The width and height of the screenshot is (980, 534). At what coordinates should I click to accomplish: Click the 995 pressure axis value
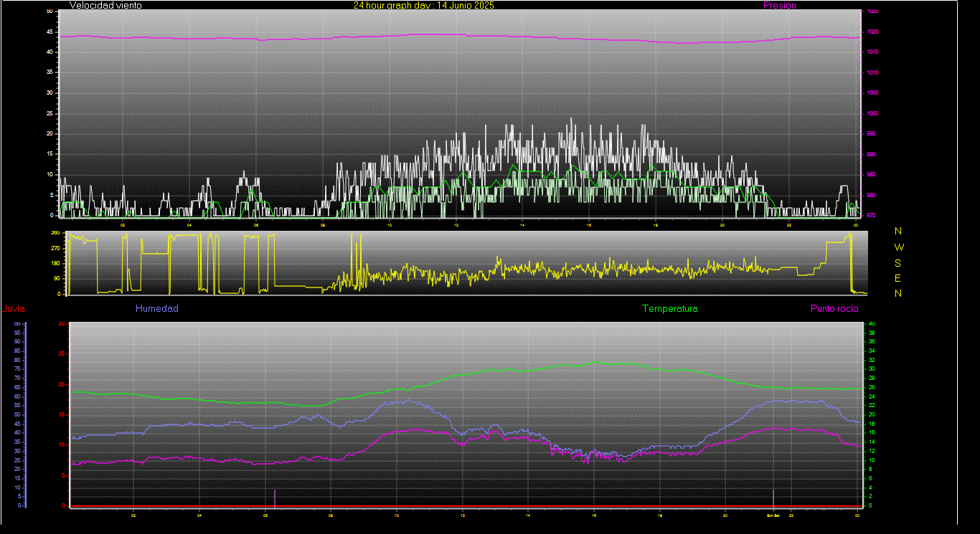[871, 134]
